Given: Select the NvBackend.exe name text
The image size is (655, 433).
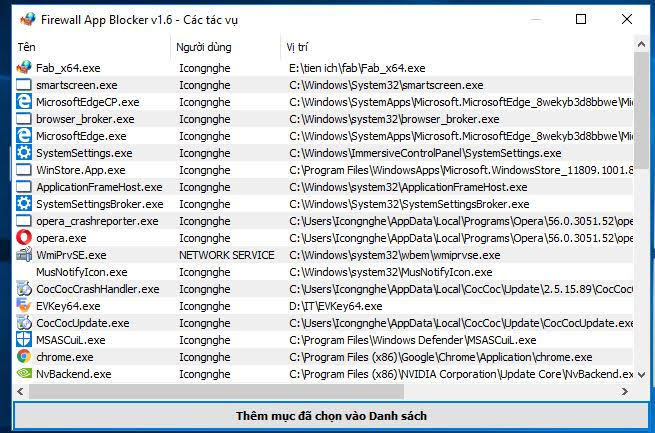Looking at the screenshot, I should point(74,374).
